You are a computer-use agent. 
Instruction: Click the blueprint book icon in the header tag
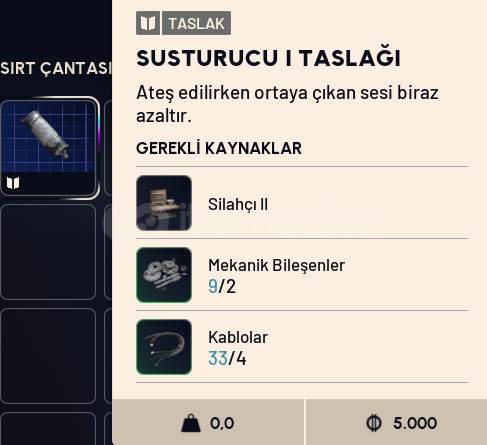coord(148,23)
